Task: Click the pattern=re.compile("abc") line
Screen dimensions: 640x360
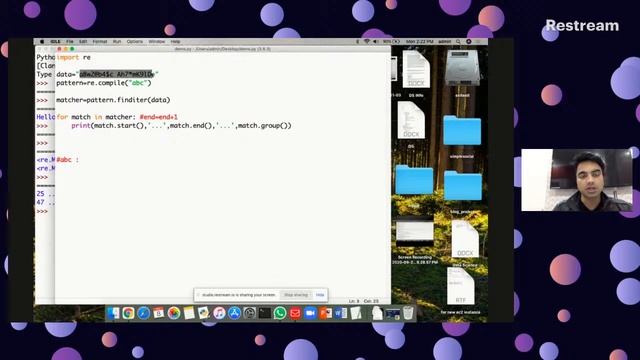Action: point(104,83)
